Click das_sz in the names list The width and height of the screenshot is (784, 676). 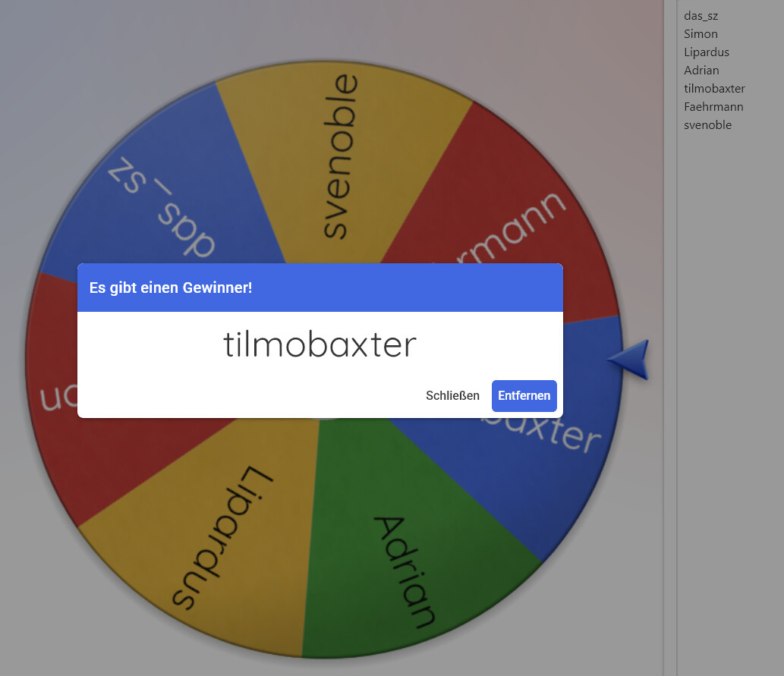point(701,16)
